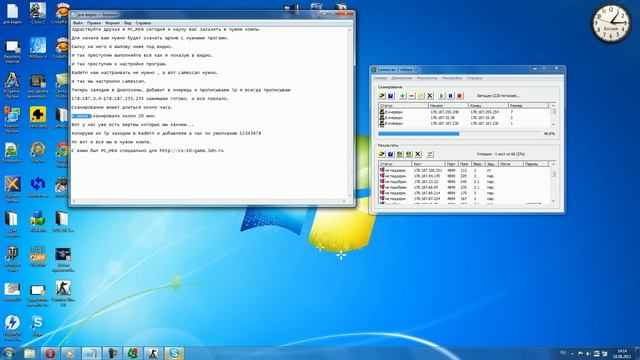
Task: Click the results list down scroll arrow
Action: (x=553, y=201)
